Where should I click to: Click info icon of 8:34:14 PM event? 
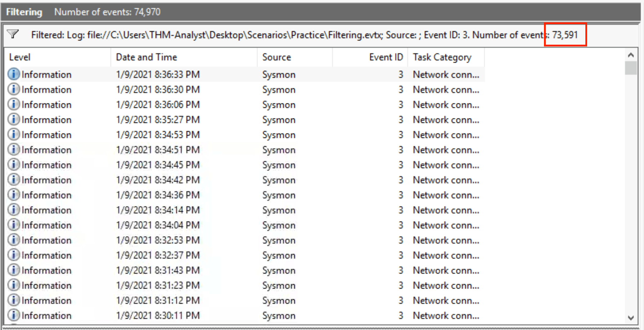tap(14, 210)
